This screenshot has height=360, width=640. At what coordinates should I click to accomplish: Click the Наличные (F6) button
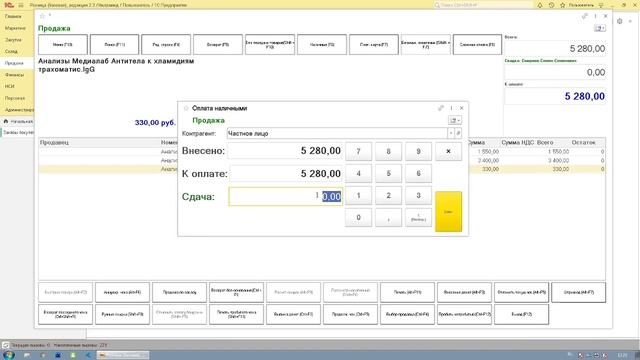coord(322,44)
